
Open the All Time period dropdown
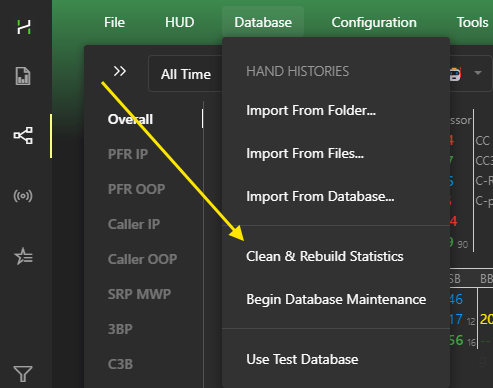click(x=186, y=74)
